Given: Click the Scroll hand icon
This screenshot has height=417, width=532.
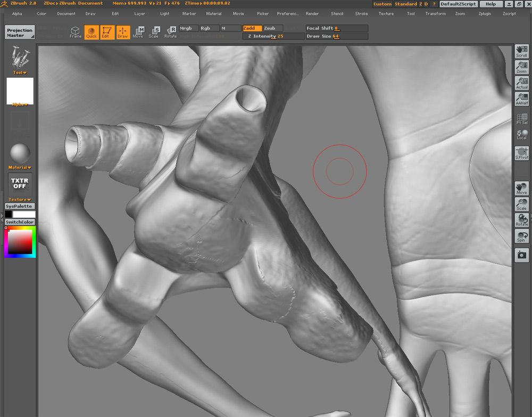Looking at the screenshot, I should tap(521, 51).
